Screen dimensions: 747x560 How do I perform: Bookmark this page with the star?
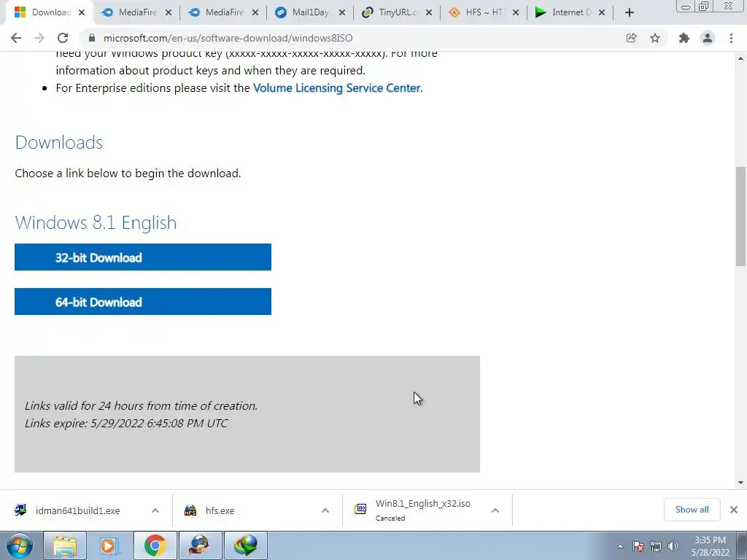(655, 38)
